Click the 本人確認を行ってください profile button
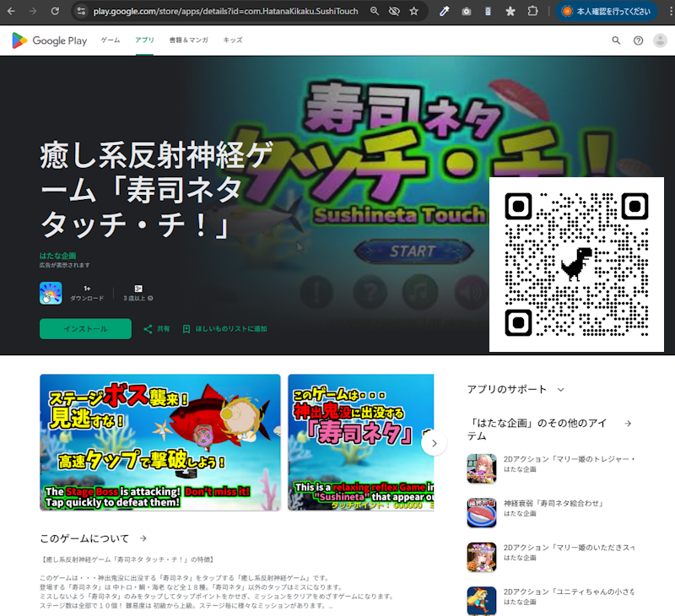Image resolution: width=675 pixels, height=616 pixels. (x=606, y=11)
